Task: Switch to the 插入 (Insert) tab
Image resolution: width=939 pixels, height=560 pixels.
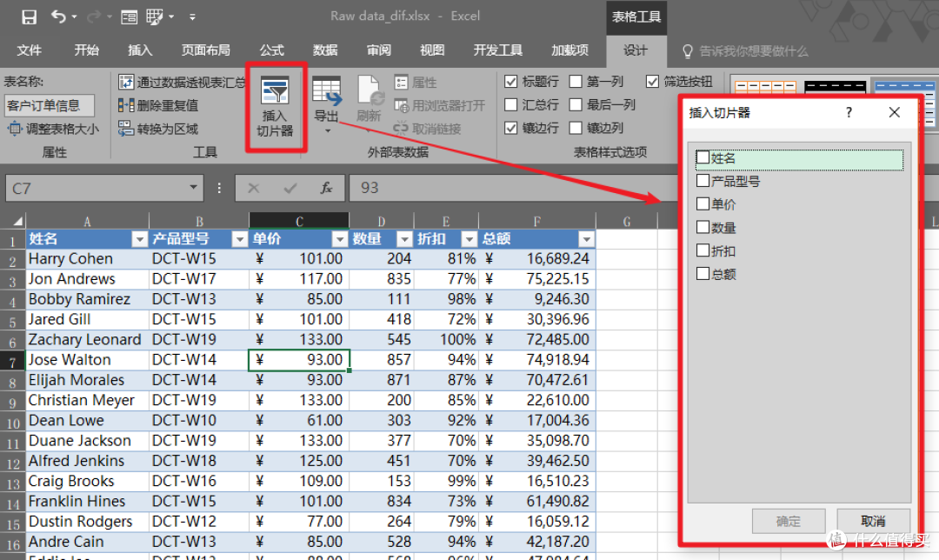Action: point(139,50)
